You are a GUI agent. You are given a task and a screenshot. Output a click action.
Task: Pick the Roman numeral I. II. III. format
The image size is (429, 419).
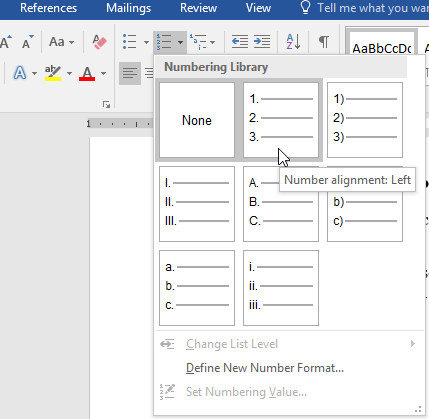[197, 204]
